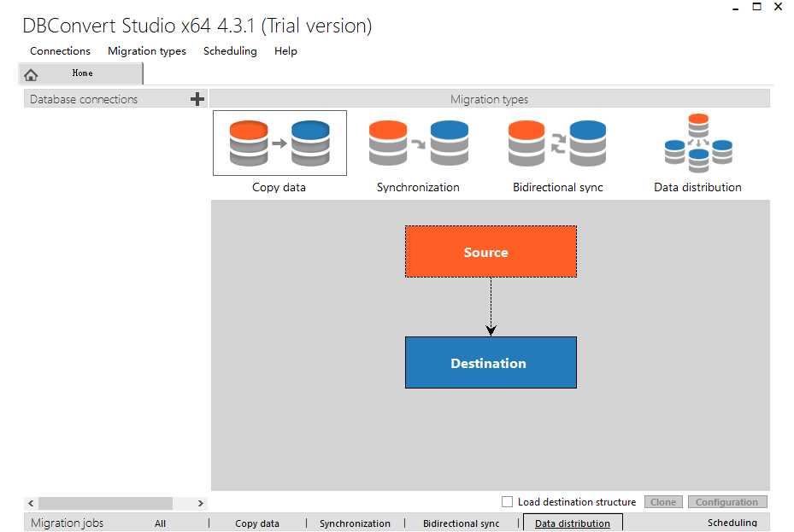Select the Copy data migration type icon
This screenshot has height=532, width=794.
coord(279,143)
